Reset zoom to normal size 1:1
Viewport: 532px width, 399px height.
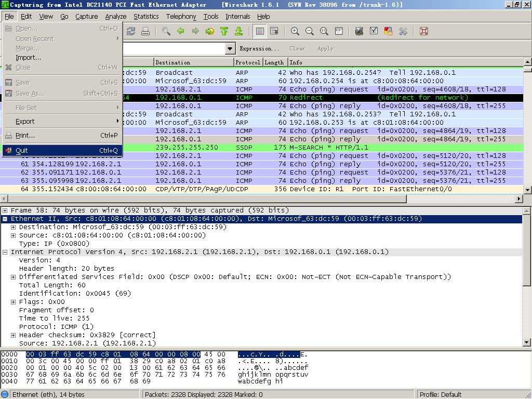(x=324, y=31)
